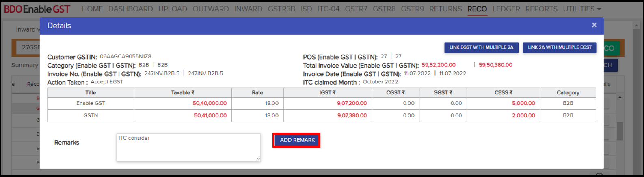The image size is (644, 177).
Task: Click LINK EGST WITH MULTIPLE 2A button
Action: point(481,47)
